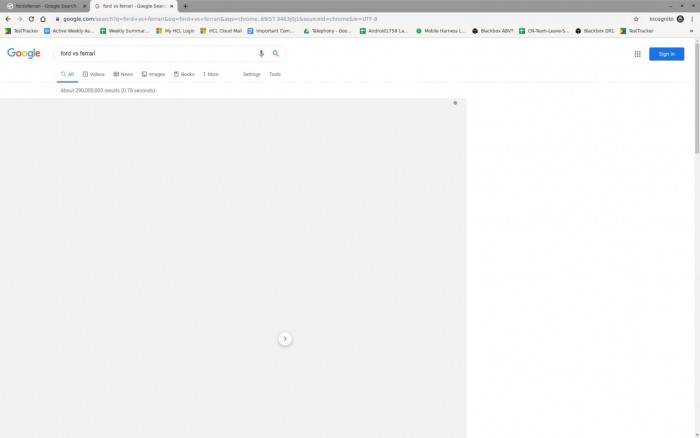Bookmark this page with the star icon

[636, 19]
